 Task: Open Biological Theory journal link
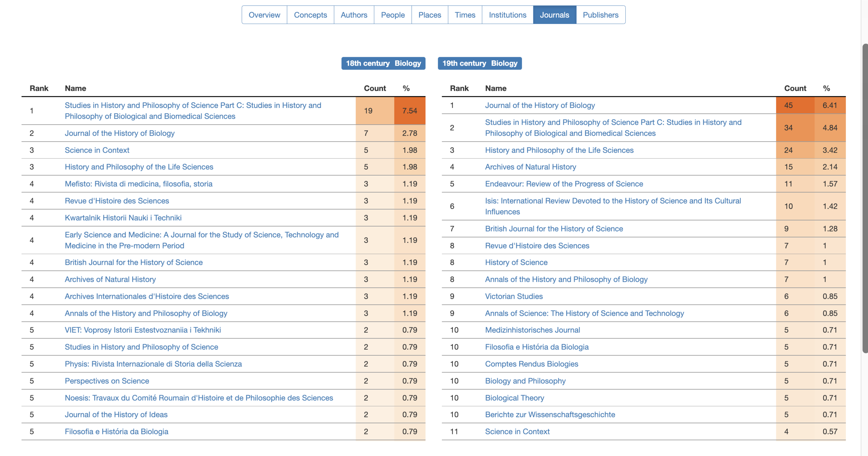(x=514, y=398)
